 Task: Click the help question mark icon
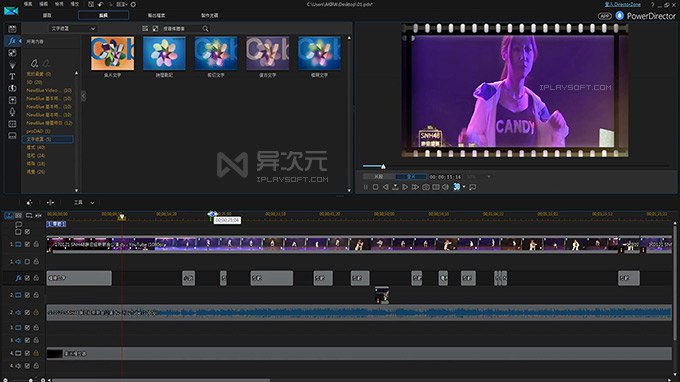click(652, 5)
